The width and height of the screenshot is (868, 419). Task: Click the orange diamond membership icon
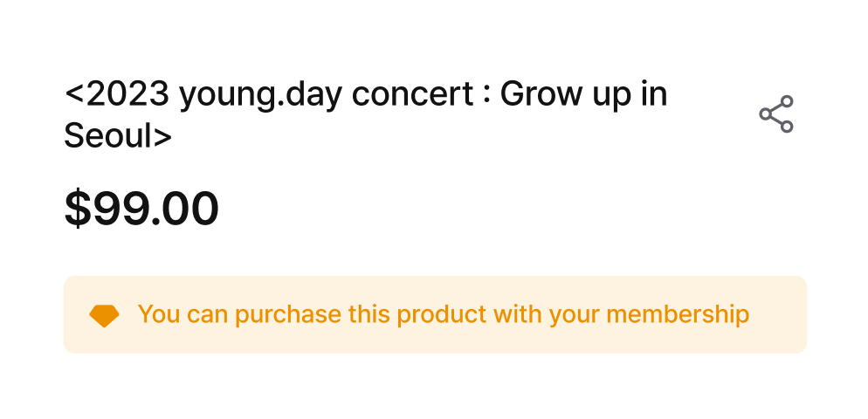104,315
